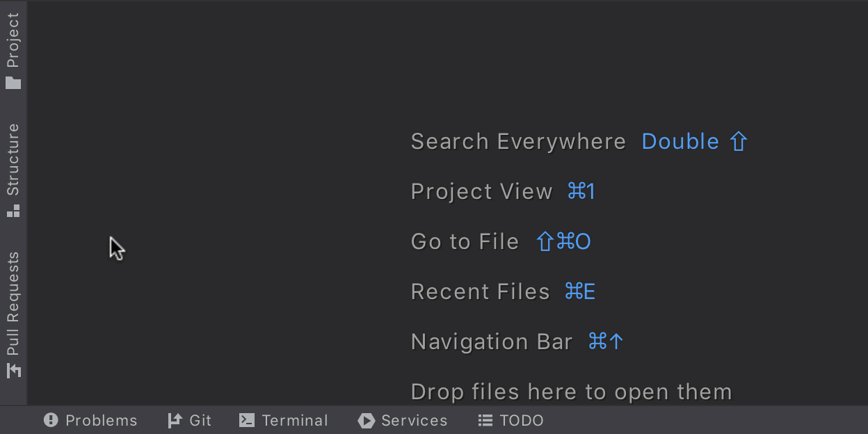Click the Search Everywhere hint text
The width and height of the screenshot is (868, 434).
tap(518, 141)
